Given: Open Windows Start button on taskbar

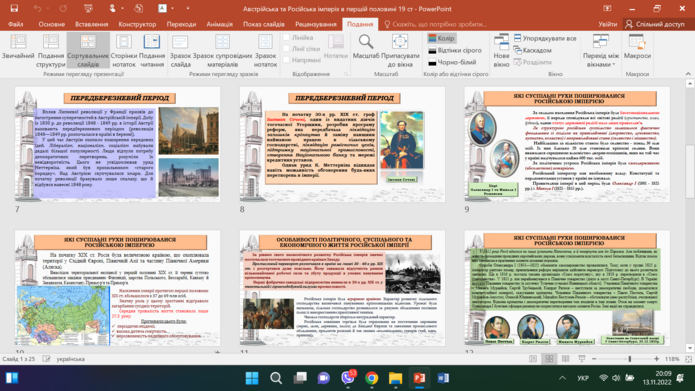Looking at the screenshot, I should (252, 378).
